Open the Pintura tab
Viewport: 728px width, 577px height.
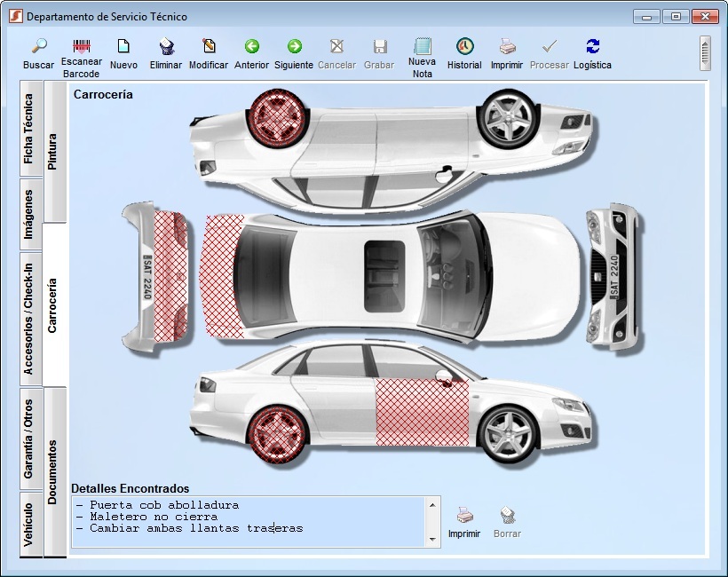pyautogui.click(x=53, y=152)
